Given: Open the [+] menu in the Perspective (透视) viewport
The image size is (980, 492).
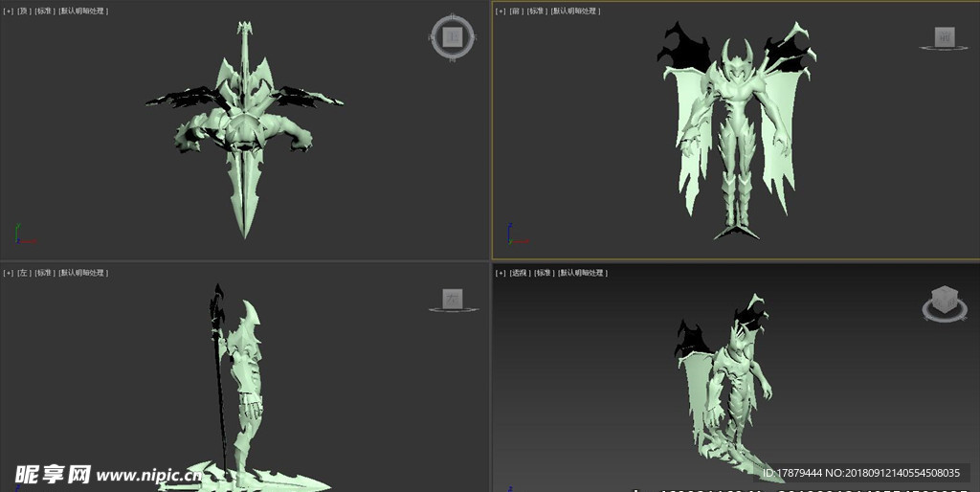Looking at the screenshot, I should point(501,273).
